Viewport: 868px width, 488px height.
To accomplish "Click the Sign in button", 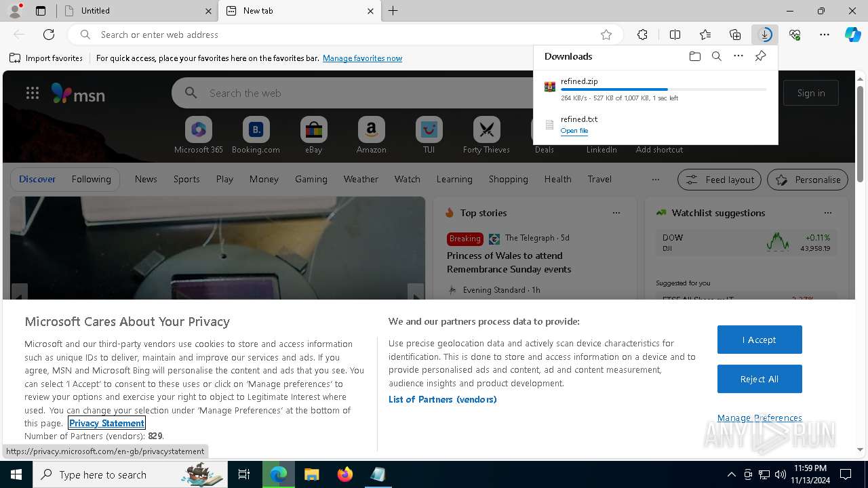I will click(x=811, y=93).
